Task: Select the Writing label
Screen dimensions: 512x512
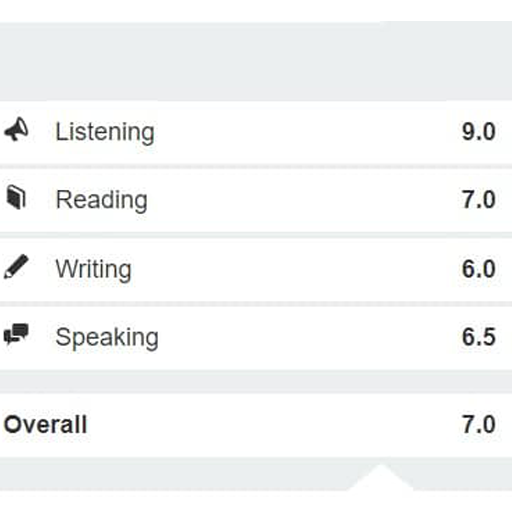Action: pyautogui.click(x=93, y=270)
